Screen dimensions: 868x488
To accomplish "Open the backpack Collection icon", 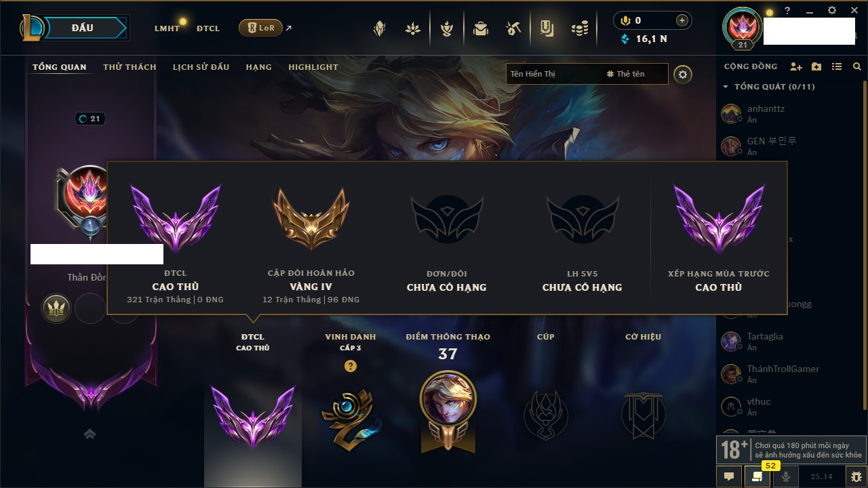I will (x=481, y=28).
